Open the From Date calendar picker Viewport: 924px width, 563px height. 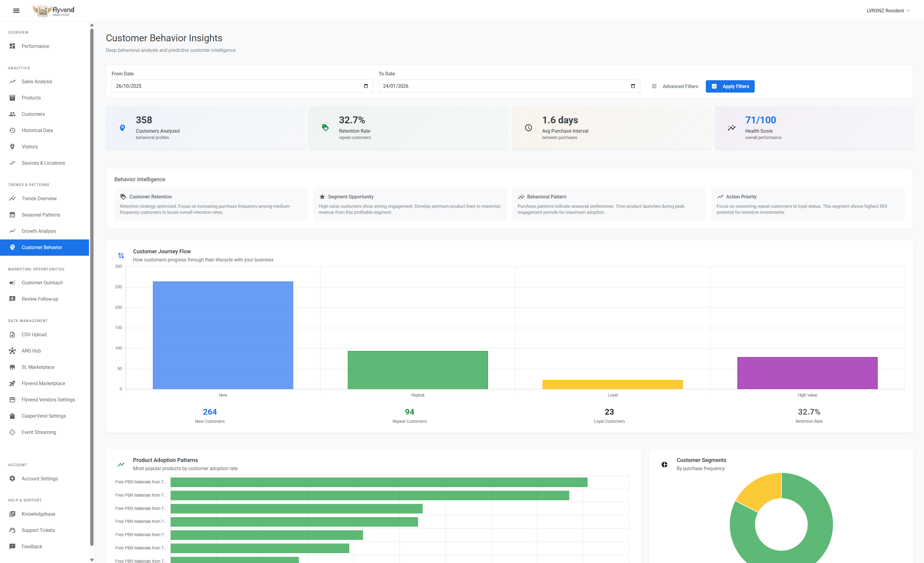(366, 86)
